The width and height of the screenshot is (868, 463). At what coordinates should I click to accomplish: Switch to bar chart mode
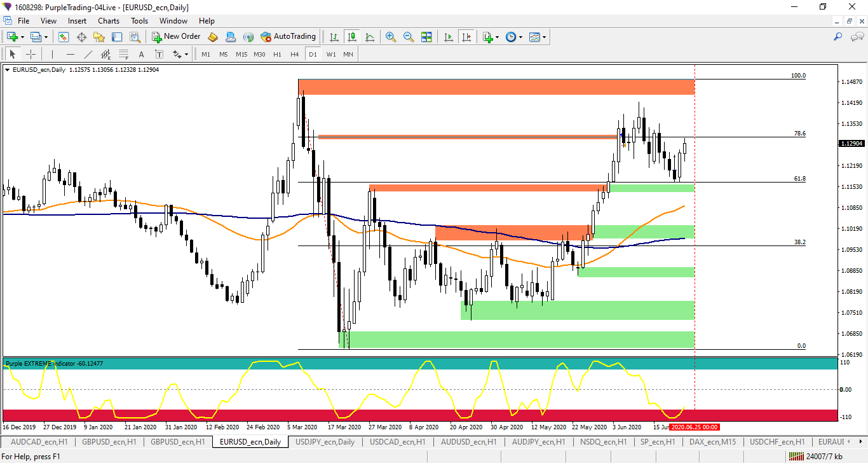pos(334,37)
